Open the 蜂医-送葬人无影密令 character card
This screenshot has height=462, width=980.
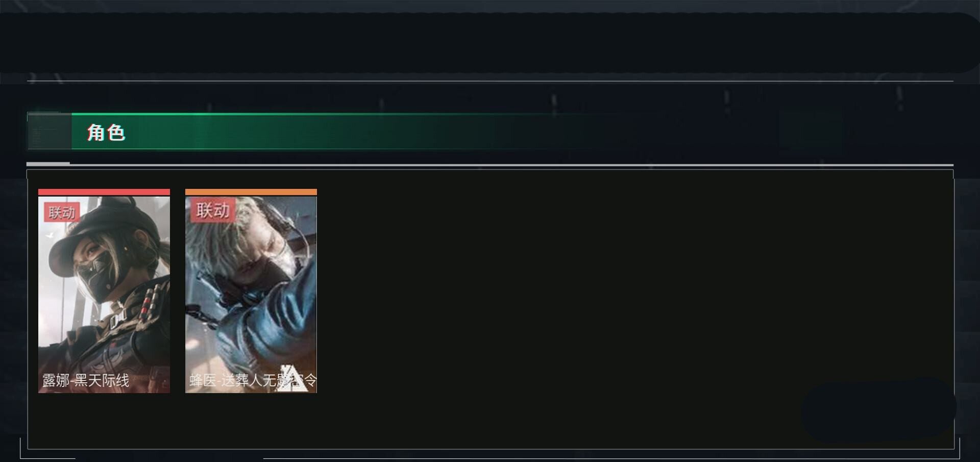tap(251, 291)
